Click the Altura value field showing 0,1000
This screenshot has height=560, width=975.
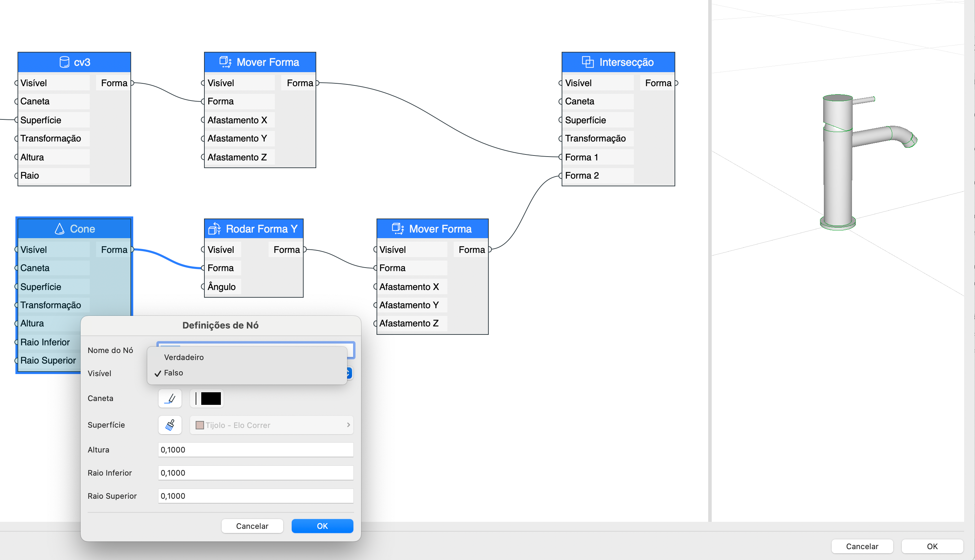(x=255, y=449)
